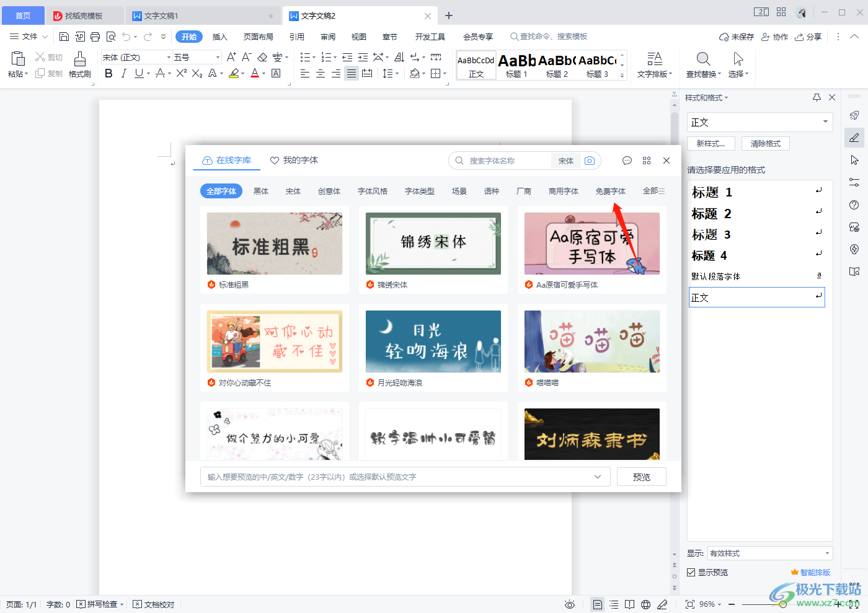Click the Bold formatting icon
This screenshot has height=613, width=868.
108,73
